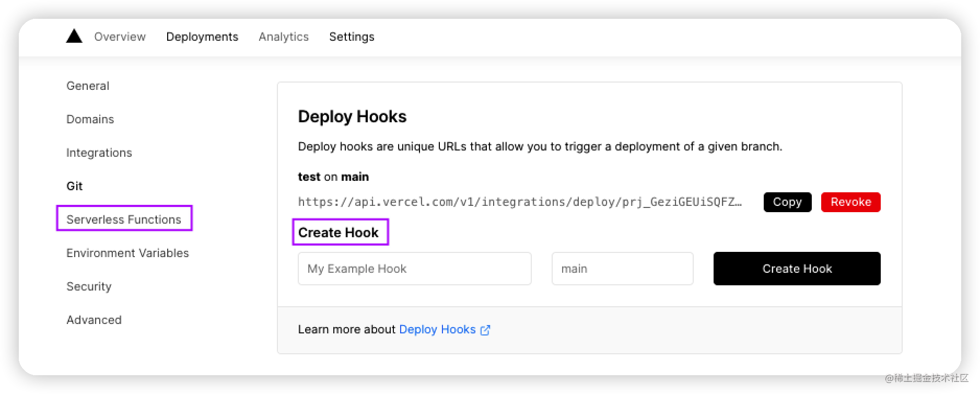Revoke the test deploy hook
This screenshot has height=394, width=980.
pos(850,202)
